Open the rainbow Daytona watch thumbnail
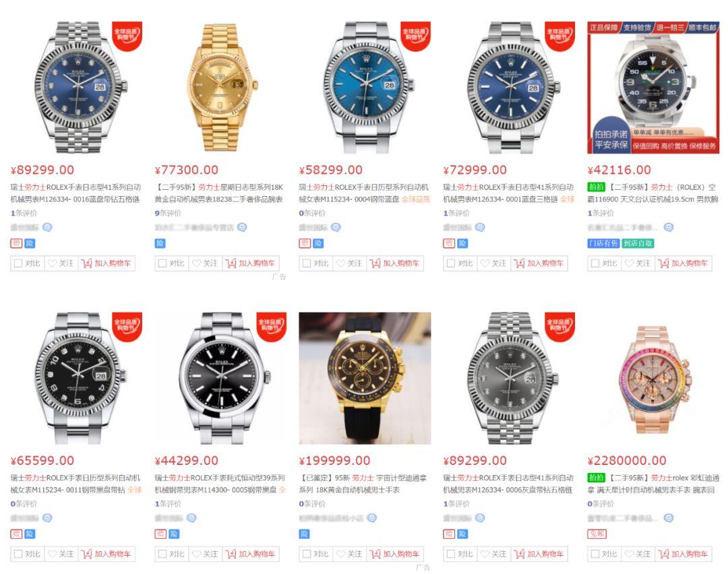The width and height of the screenshot is (728, 574). pyautogui.click(x=654, y=378)
